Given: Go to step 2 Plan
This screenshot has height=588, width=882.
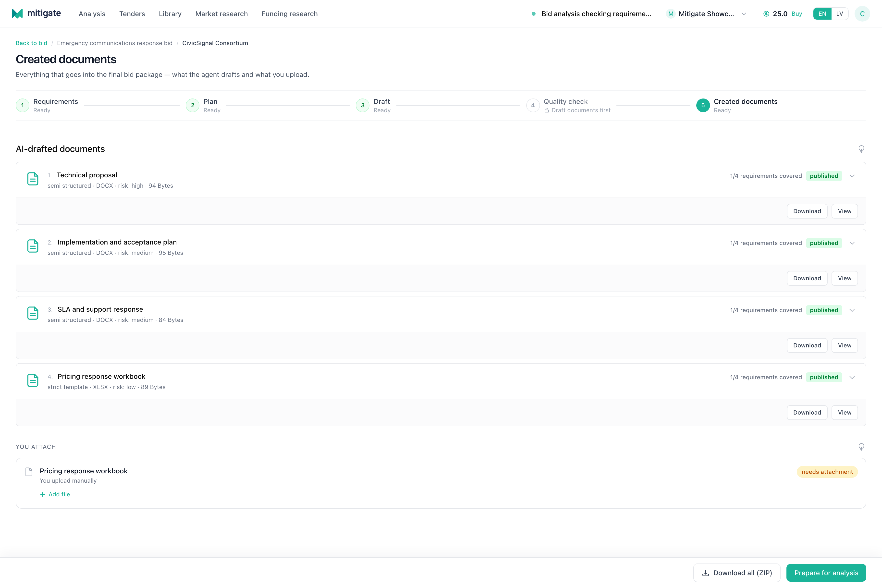Looking at the screenshot, I should coord(203,105).
